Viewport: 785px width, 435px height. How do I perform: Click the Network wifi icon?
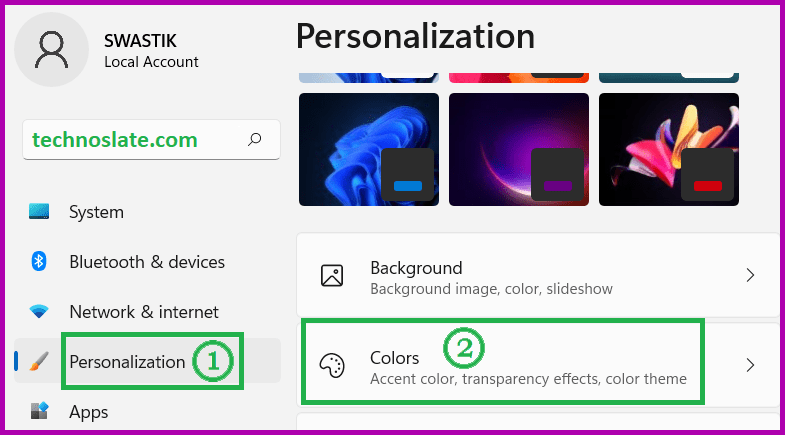[x=39, y=311]
